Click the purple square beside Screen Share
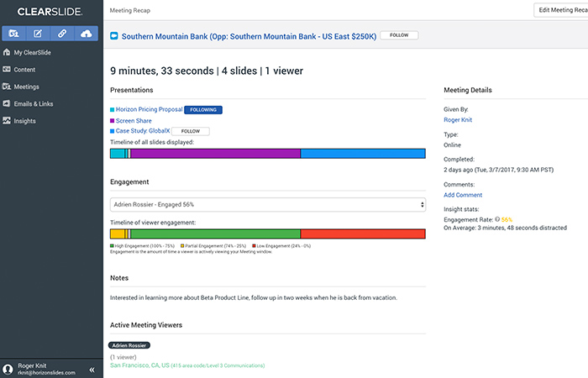This screenshot has height=378, width=588. [112, 121]
